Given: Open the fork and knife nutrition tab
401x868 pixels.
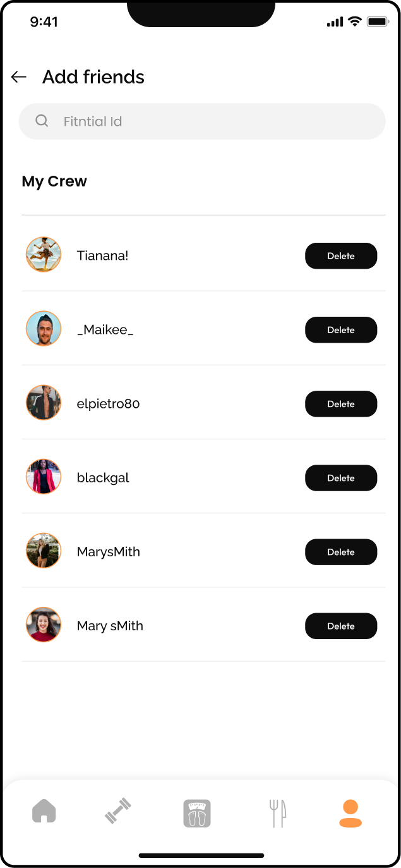Looking at the screenshot, I should pos(277,813).
